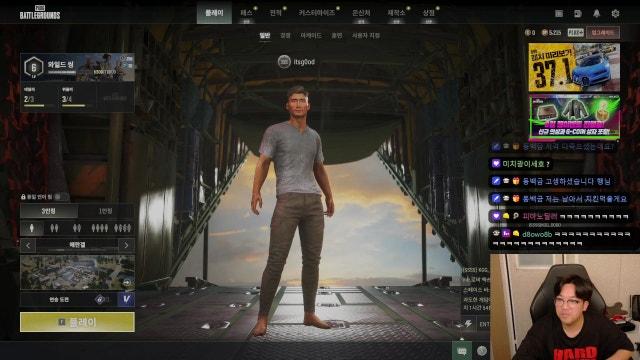Image resolution: width=640 pixels, height=360 pixels.
Task: Open the 상점 store tab
Action: pos(429,13)
